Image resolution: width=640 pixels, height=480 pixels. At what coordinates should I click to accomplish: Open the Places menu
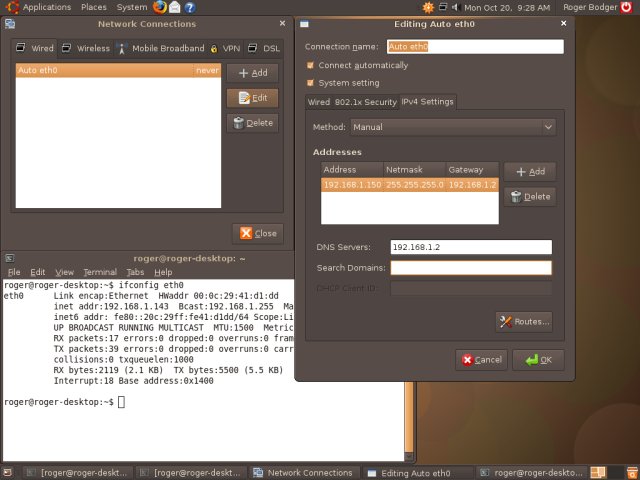tap(93, 7)
